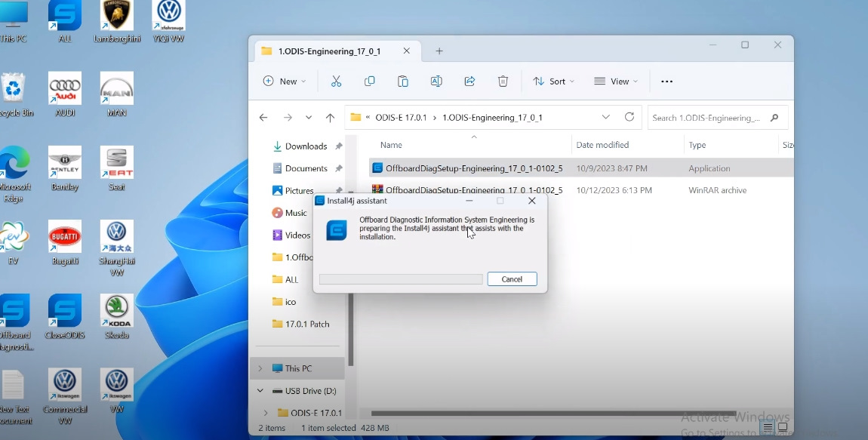Switch to details view in status bar
Viewport: 868px width, 440px height.
coord(767,428)
